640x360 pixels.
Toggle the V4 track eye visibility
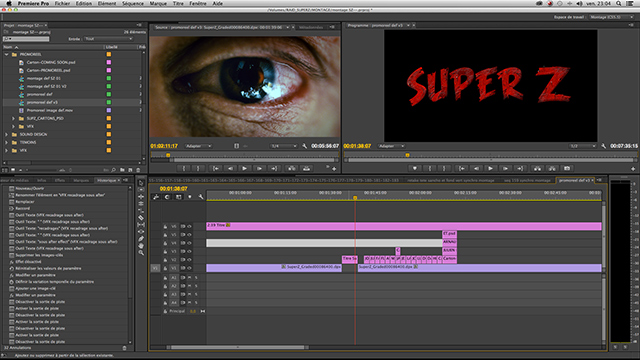[x=189, y=243]
